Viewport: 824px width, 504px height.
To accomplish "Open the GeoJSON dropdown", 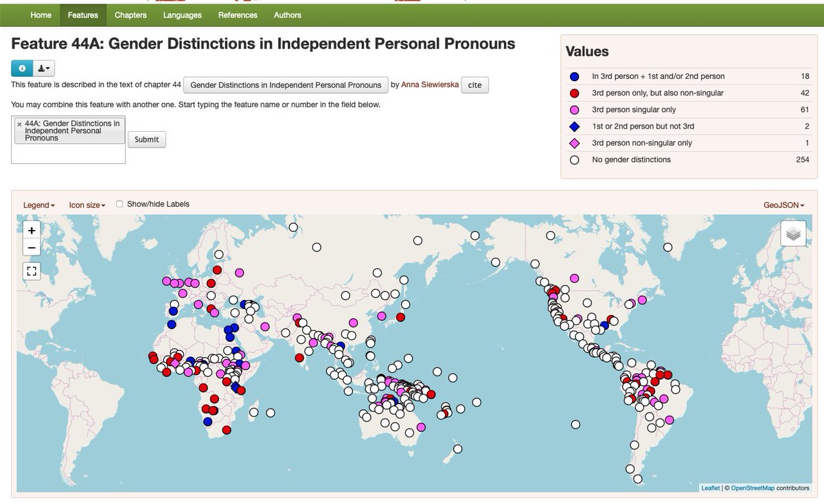I will click(x=784, y=205).
